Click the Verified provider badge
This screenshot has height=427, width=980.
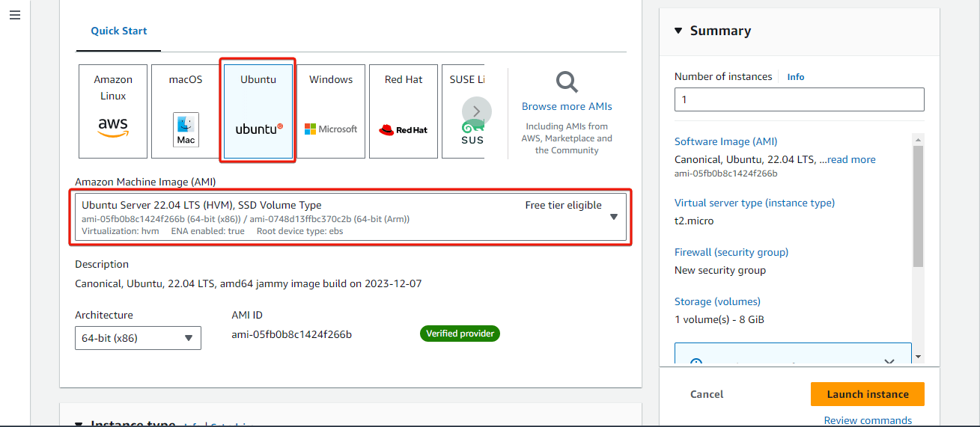pos(460,334)
